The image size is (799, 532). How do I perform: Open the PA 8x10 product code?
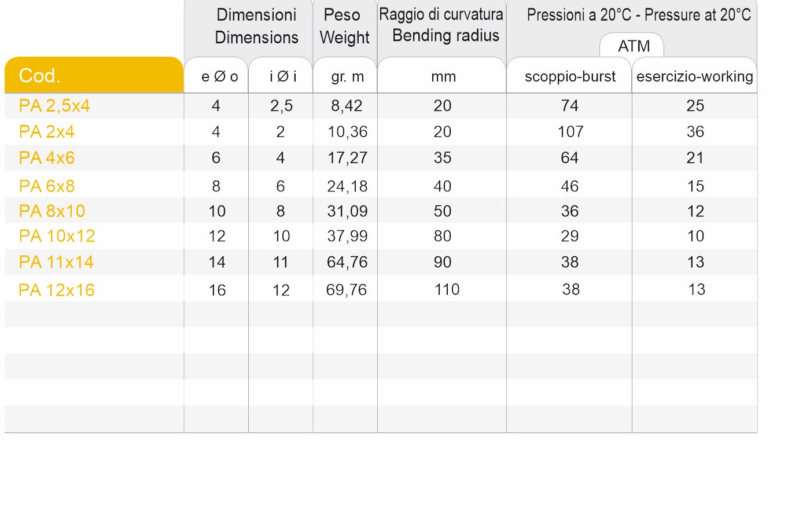pyautogui.click(x=52, y=211)
